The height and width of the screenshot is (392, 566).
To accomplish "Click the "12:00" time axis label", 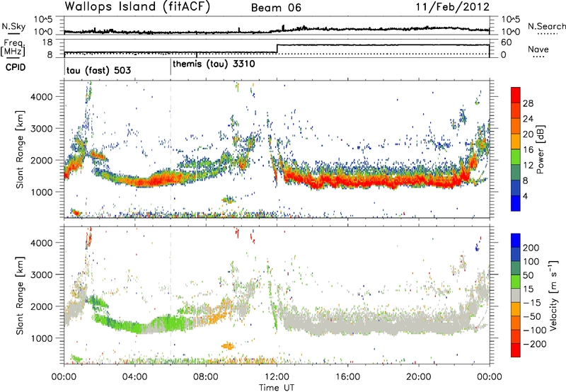I will [277, 377].
